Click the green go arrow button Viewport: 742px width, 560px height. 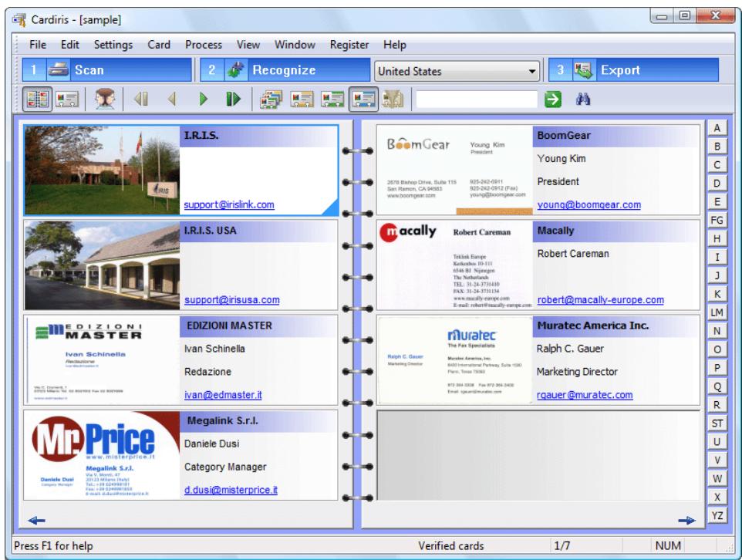(553, 100)
